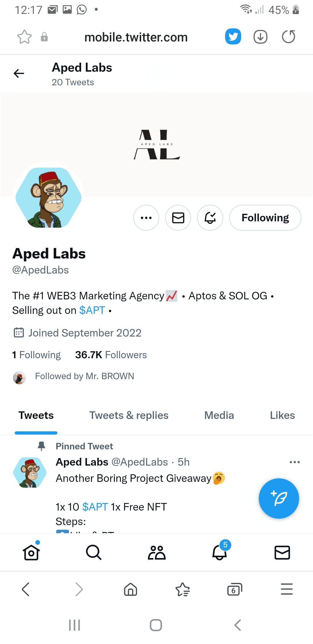Open the browser hamburger menu
This screenshot has width=313, height=644.
pyautogui.click(x=287, y=589)
